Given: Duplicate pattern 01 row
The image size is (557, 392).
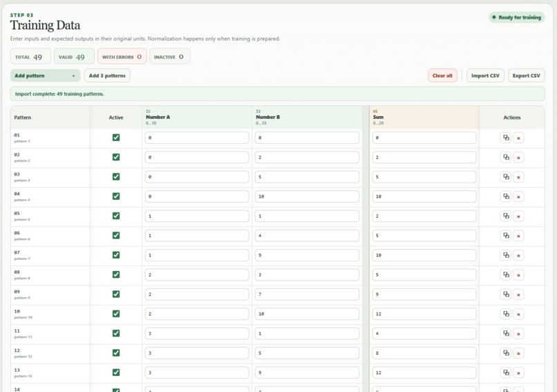Looking at the screenshot, I should [505, 138].
